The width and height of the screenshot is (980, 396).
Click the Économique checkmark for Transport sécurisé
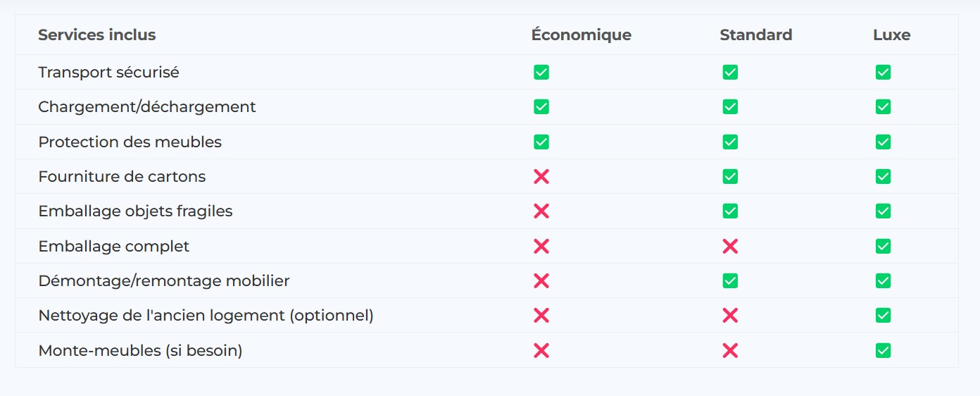[541, 72]
